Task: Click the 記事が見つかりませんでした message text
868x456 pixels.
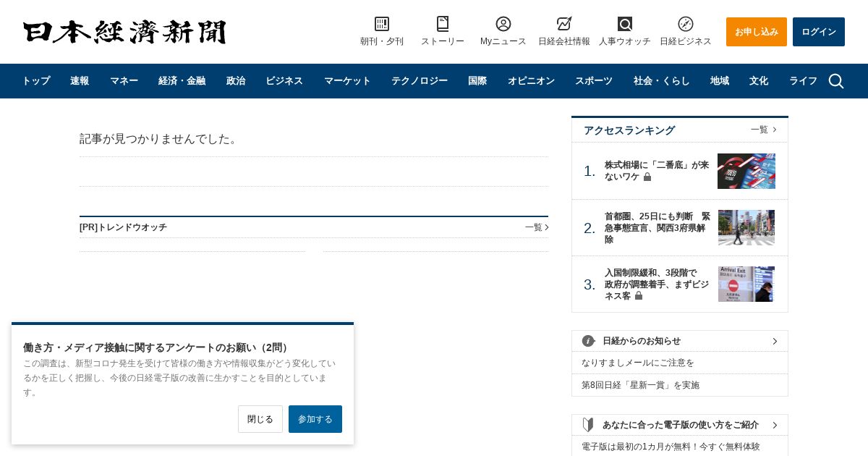Action: (160, 138)
